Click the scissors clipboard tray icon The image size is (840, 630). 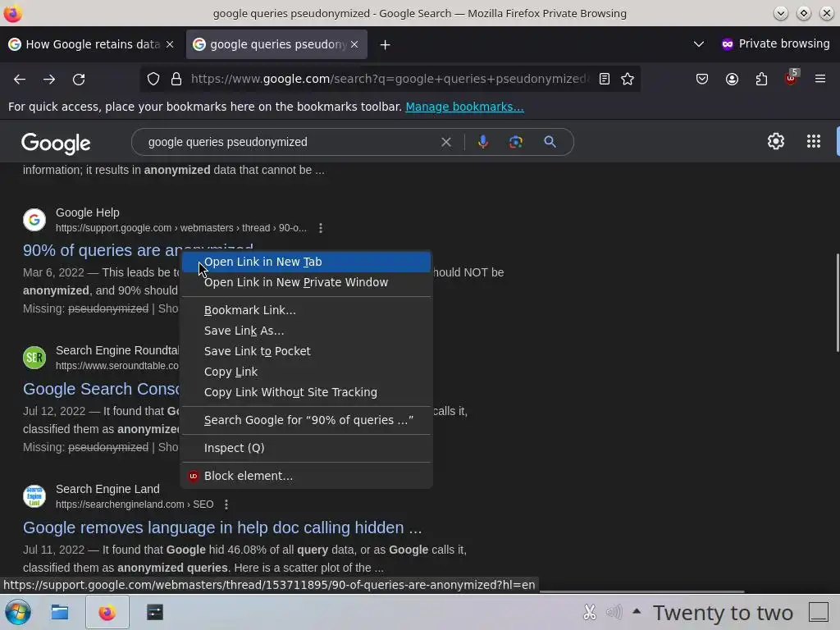click(589, 612)
